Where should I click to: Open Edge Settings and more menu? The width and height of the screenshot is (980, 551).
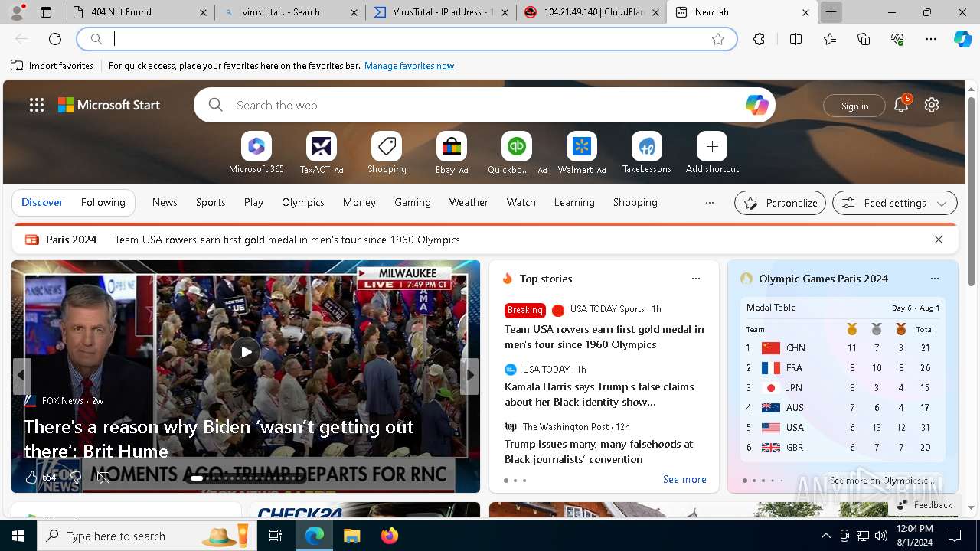click(931, 39)
